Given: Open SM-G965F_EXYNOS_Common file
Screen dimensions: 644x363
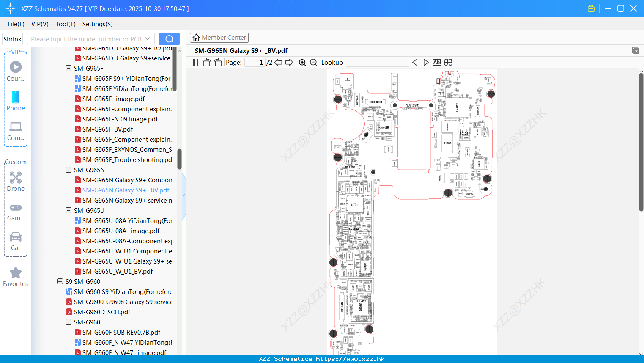Looking at the screenshot, I should tap(123, 149).
